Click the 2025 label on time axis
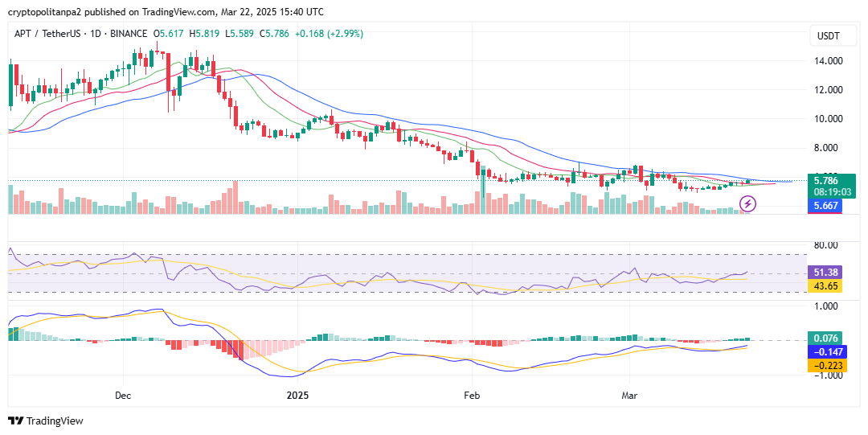The image size is (868, 435). [x=297, y=396]
